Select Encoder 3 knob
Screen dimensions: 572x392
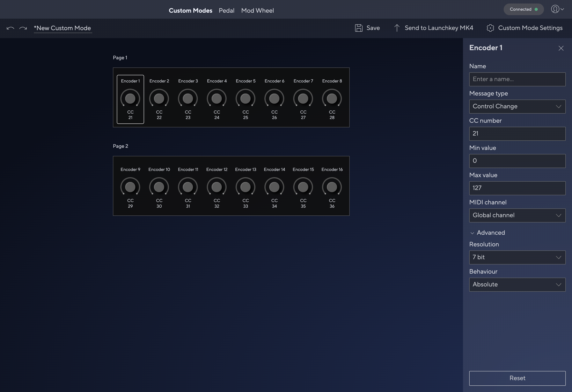click(x=188, y=98)
